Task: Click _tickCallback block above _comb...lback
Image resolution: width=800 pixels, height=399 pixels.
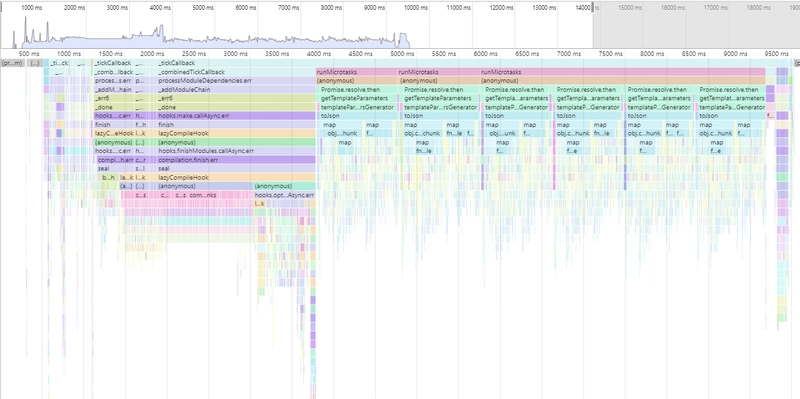Action: pyautogui.click(x=113, y=63)
